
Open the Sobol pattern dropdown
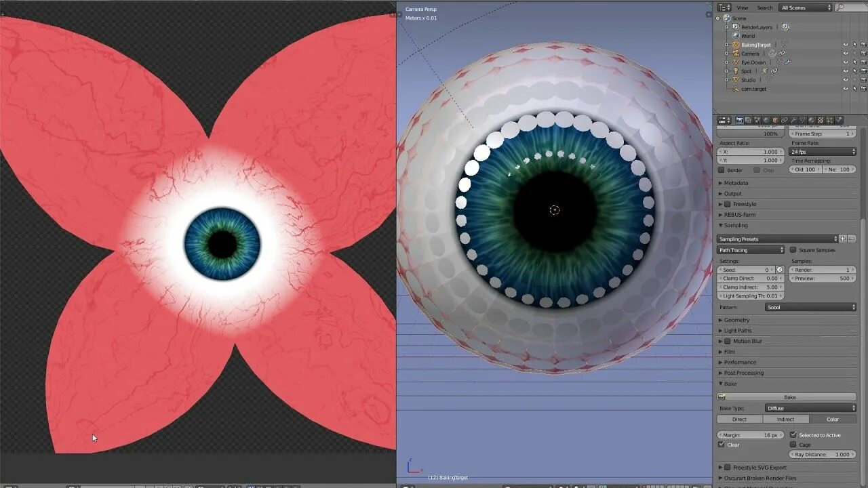811,307
